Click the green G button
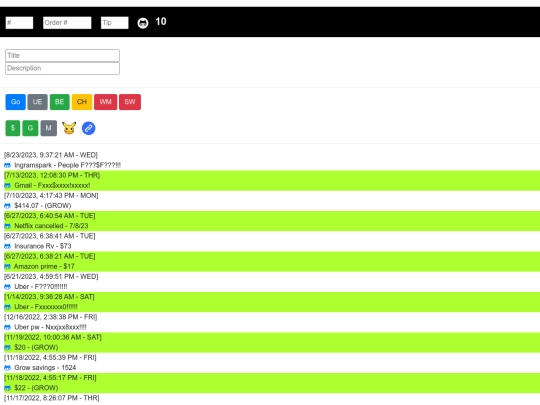540x405 pixels. [x=30, y=128]
